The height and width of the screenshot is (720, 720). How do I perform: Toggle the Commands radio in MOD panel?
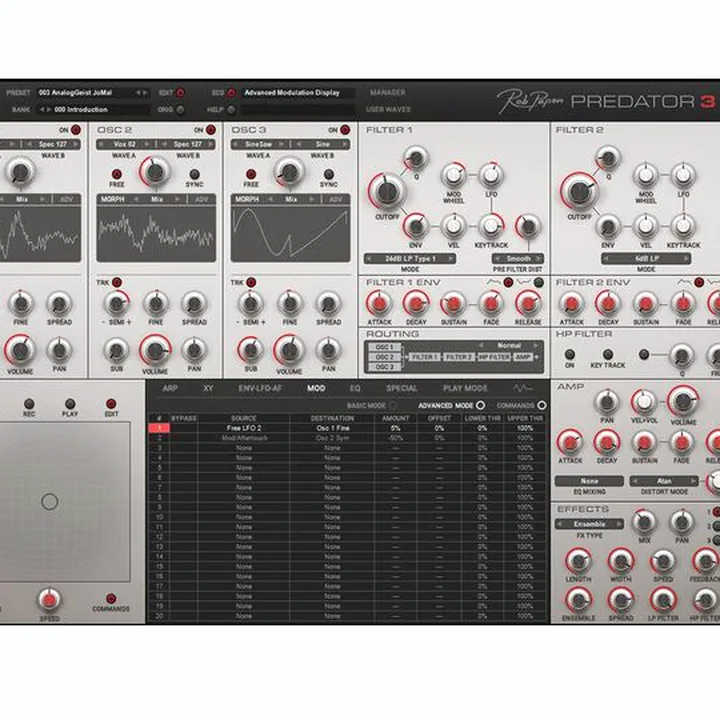tap(542, 405)
